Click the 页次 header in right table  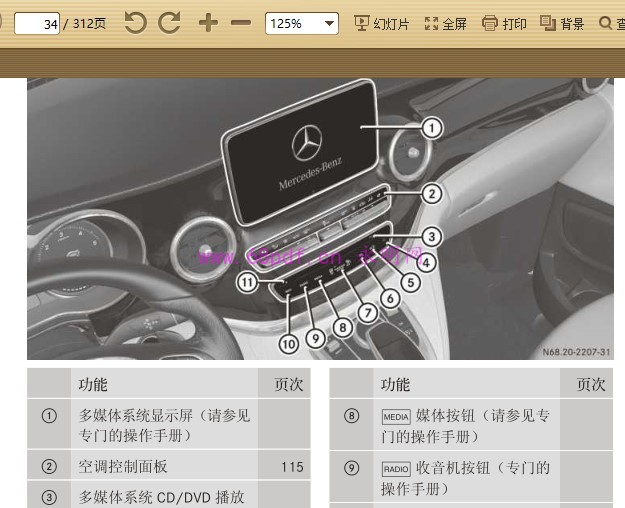[x=591, y=385]
